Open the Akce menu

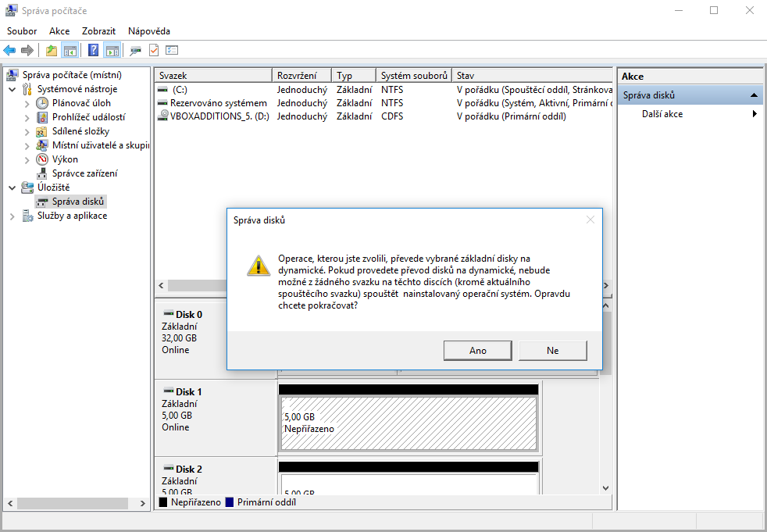pyautogui.click(x=59, y=31)
